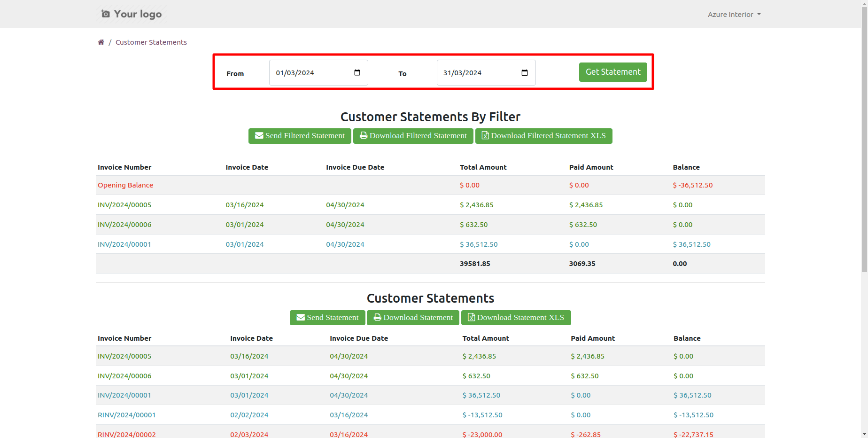Screen dimensions: 868x438
Task: Click Send Filtered Statement button
Action: tap(300, 136)
